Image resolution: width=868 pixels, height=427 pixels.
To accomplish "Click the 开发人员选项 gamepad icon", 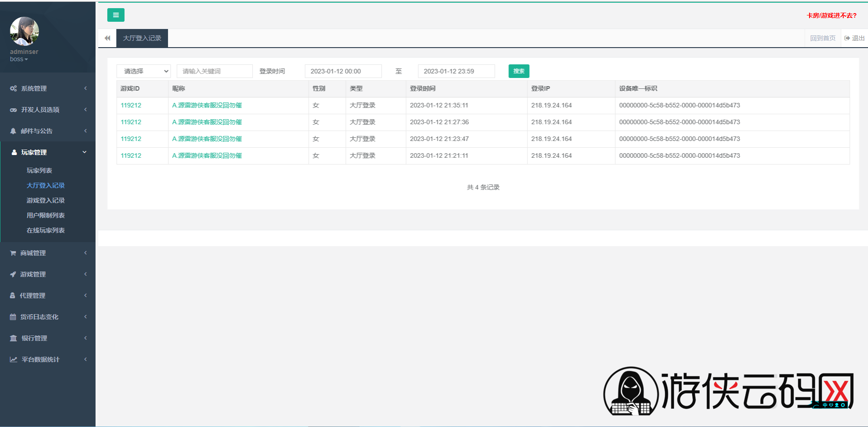I will click(x=14, y=110).
